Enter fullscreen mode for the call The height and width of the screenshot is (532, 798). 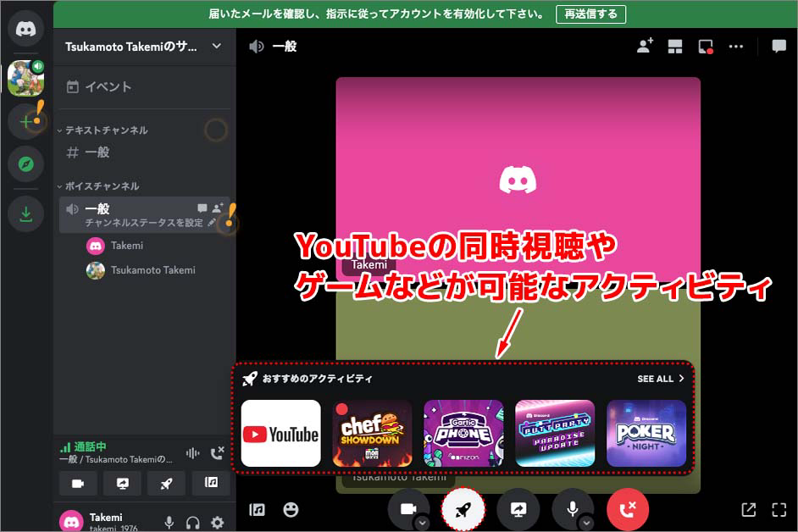(x=779, y=509)
